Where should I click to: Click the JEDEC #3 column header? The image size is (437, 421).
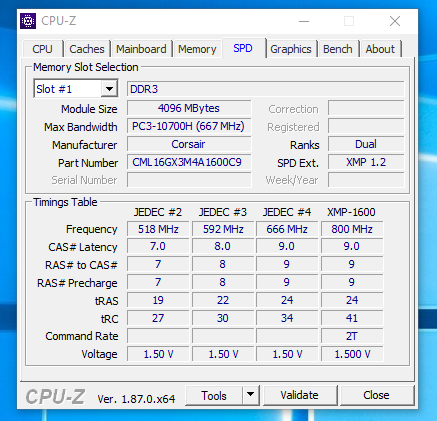[223, 212]
